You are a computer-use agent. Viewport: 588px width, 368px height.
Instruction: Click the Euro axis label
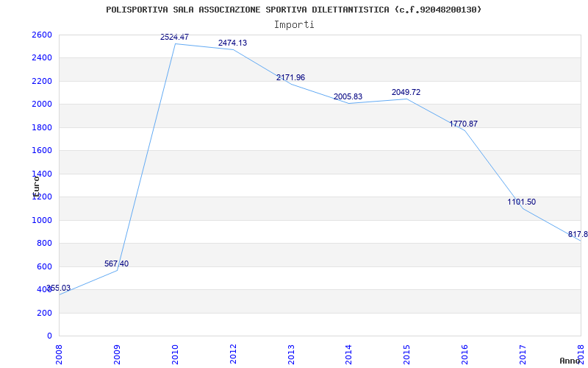click(36, 186)
